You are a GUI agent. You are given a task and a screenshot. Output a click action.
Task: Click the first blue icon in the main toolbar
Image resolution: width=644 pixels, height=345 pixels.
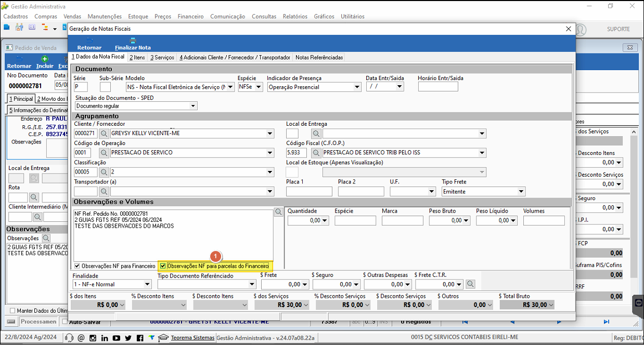(7, 27)
